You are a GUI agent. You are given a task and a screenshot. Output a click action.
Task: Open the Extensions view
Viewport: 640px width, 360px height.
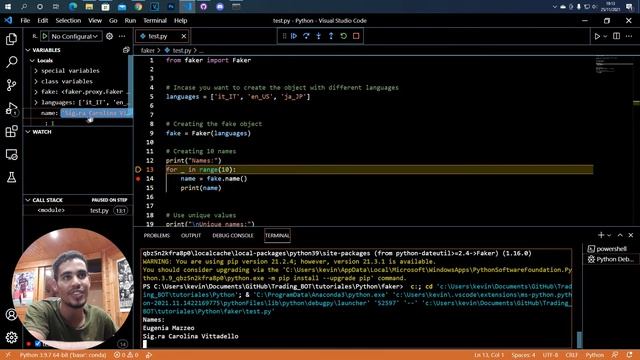pos(11,131)
